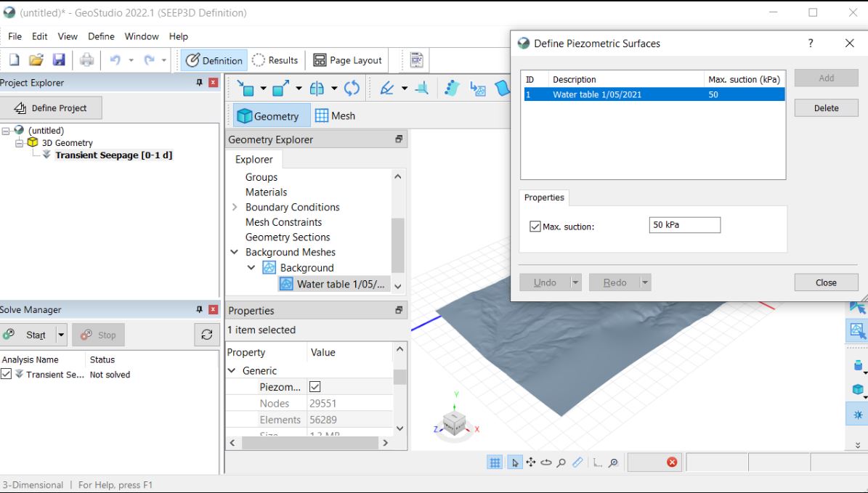Collapse the 3D Geometry tree node
The height and width of the screenshot is (493, 868).
19,143
